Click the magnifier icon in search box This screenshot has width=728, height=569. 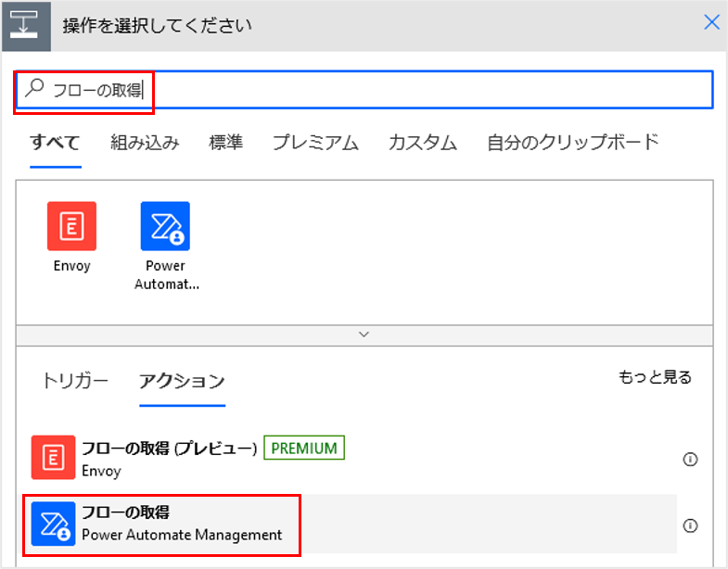(34, 89)
